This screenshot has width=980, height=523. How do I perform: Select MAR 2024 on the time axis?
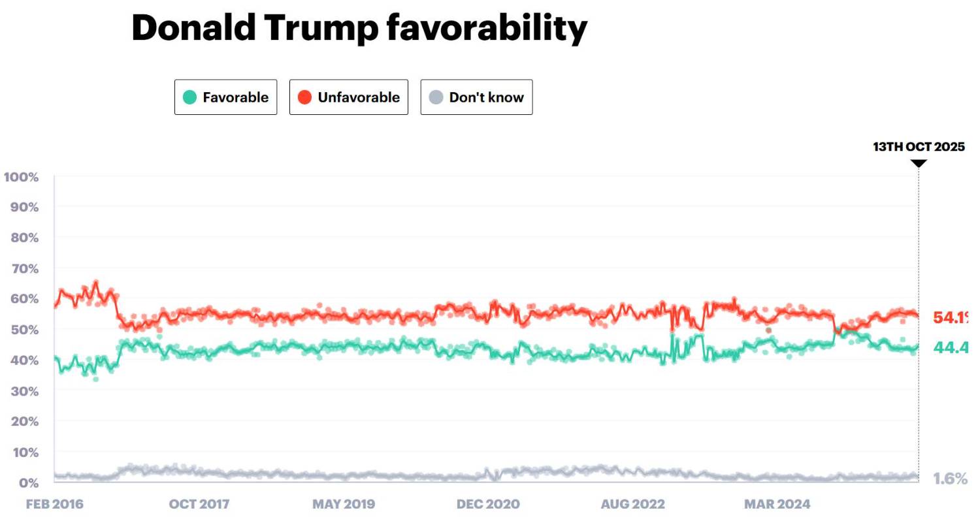(x=777, y=504)
